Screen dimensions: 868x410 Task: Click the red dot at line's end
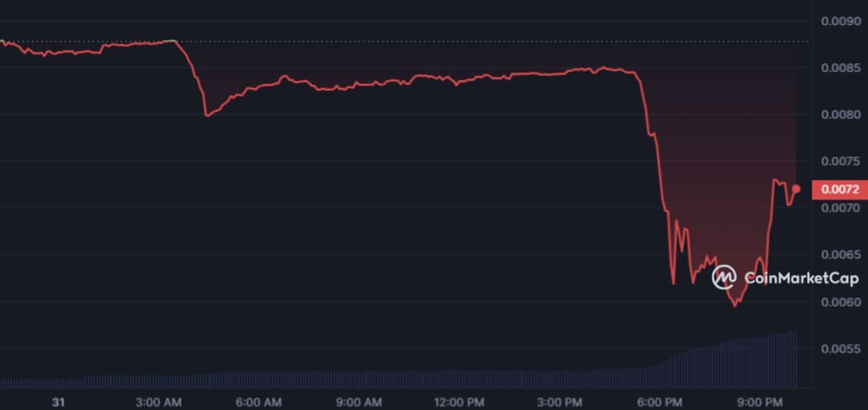coord(796,189)
